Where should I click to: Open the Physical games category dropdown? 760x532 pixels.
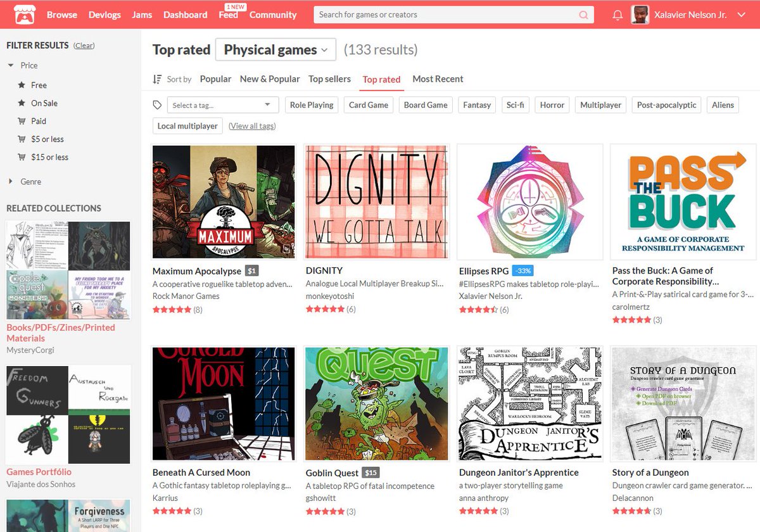click(275, 49)
